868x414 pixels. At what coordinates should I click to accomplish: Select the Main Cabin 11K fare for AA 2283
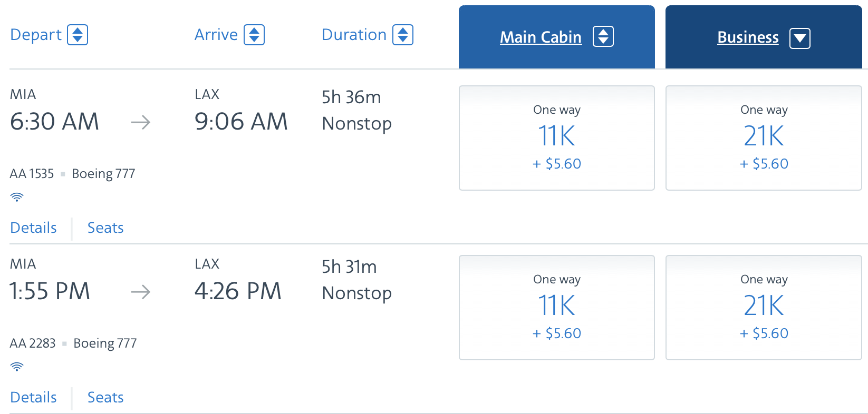point(556,307)
